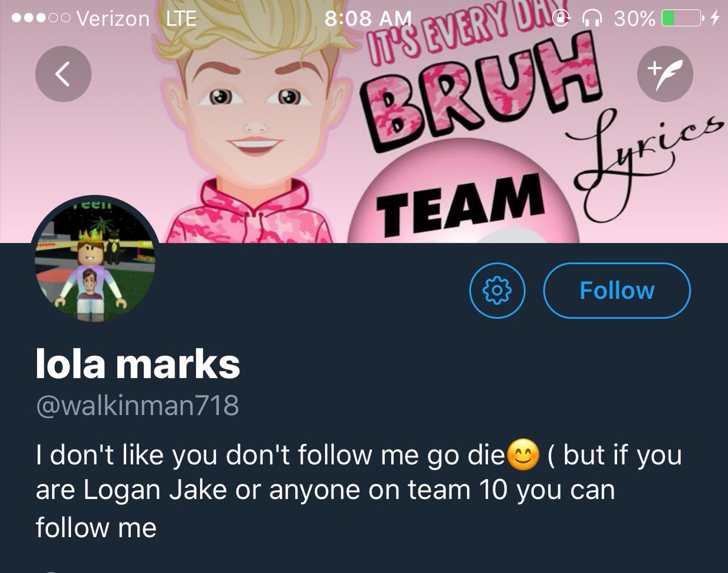This screenshot has height=573, width=728.
Task: Open the gear settings menu on the profile
Action: (x=497, y=291)
